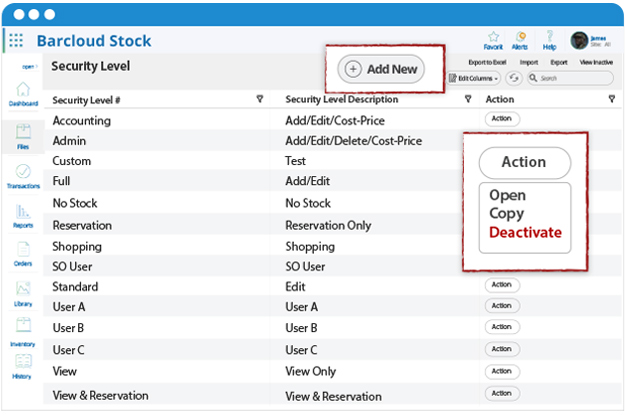Click the Reservation Only description
The height and width of the screenshot is (415, 626).
328,226
